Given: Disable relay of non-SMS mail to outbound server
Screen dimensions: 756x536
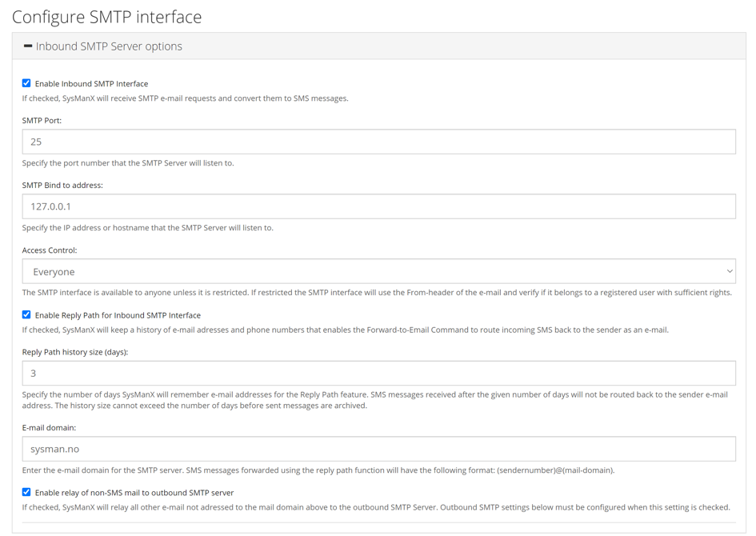Looking at the screenshot, I should tap(26, 493).
